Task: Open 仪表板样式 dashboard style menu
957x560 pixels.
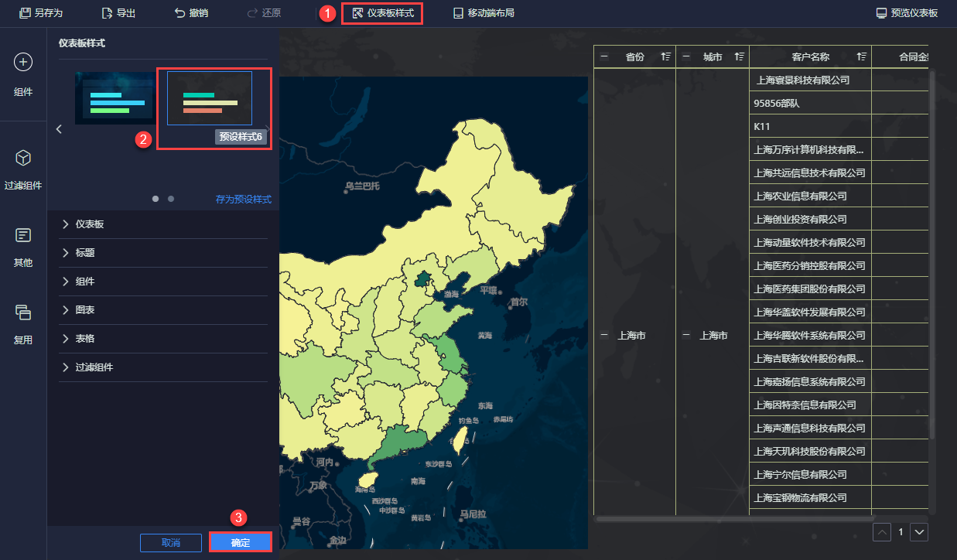Action: coord(382,13)
